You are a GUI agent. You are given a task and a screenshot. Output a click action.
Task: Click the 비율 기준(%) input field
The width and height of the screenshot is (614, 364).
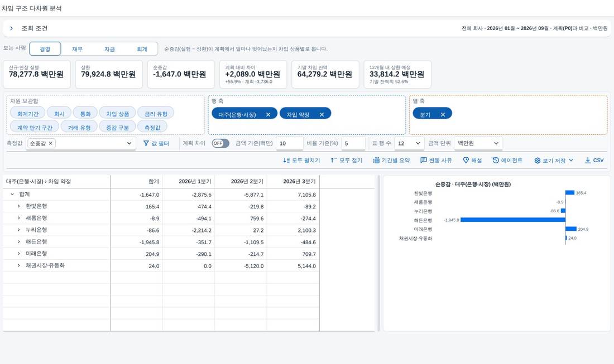coord(353,143)
